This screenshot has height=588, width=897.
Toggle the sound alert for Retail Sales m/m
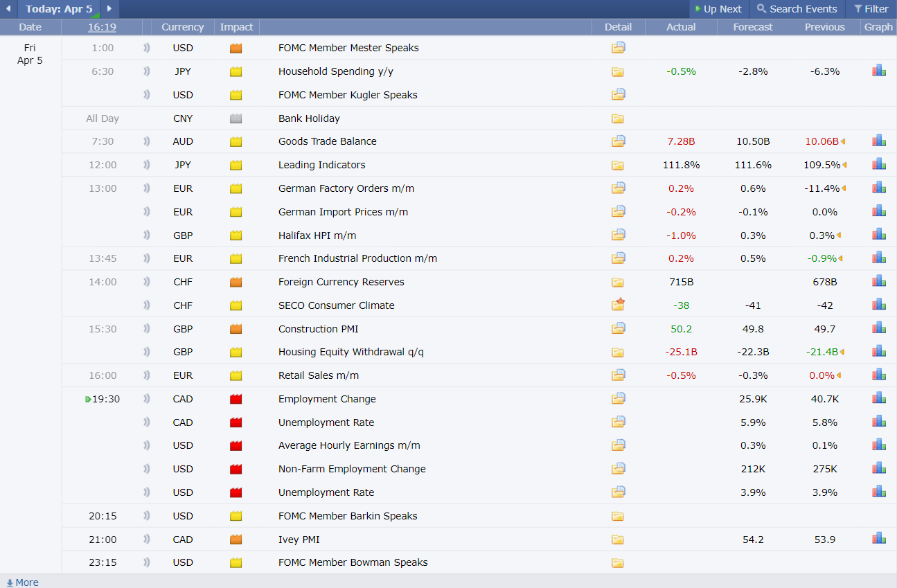click(147, 375)
